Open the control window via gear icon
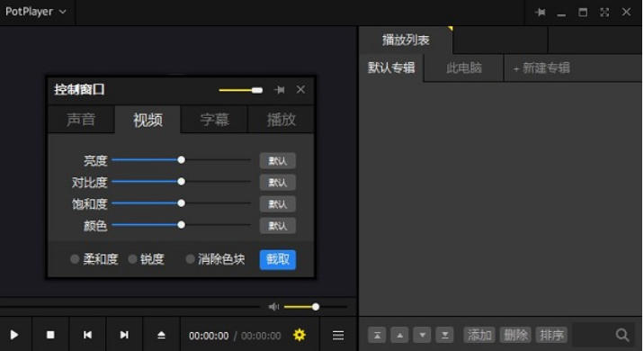The height and width of the screenshot is (351, 644). [300, 335]
